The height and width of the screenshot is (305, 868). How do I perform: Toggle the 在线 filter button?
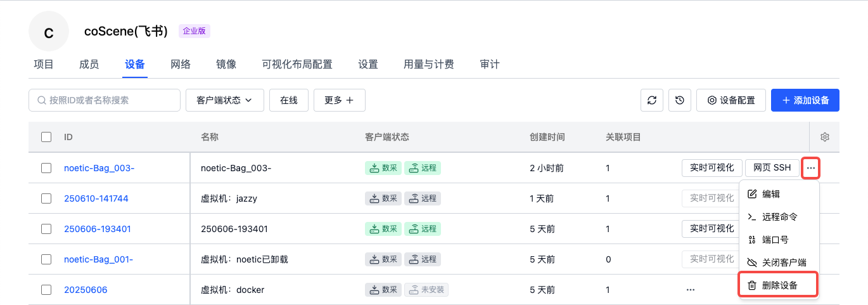click(289, 100)
